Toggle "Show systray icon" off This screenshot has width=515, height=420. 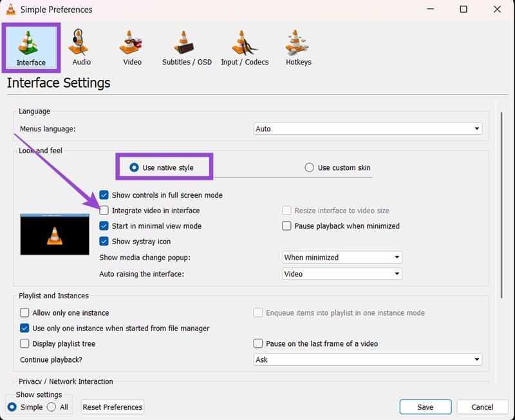click(x=103, y=241)
